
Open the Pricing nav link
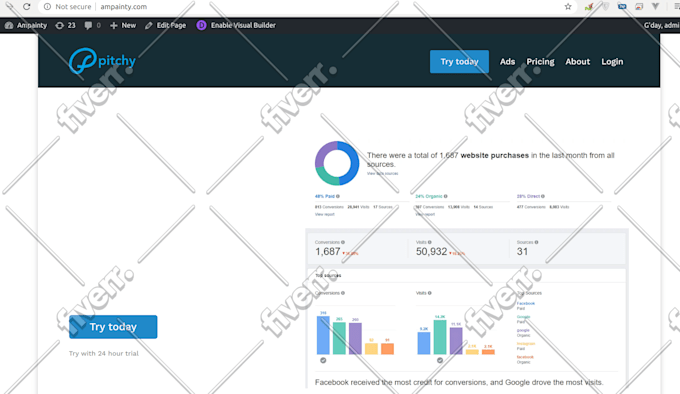click(x=540, y=62)
